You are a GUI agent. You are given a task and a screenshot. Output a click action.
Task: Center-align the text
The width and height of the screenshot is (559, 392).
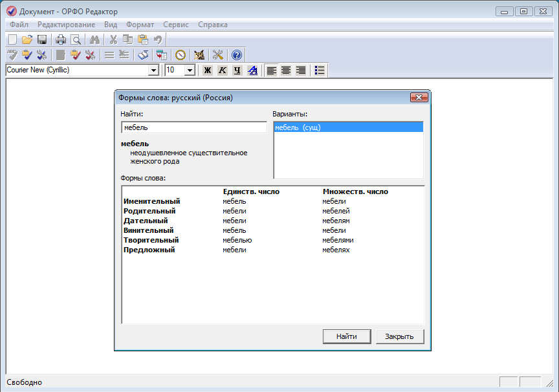point(286,71)
